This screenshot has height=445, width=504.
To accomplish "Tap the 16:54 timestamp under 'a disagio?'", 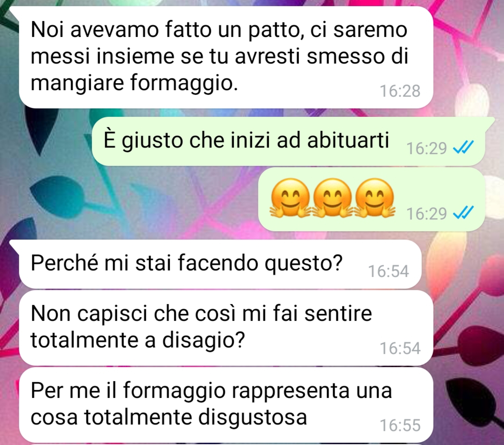I will 400,348.
